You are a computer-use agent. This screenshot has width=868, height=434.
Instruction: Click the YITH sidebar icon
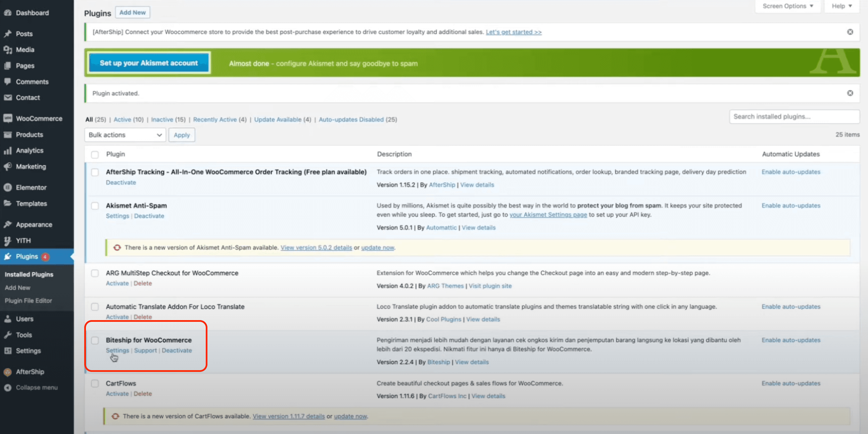(8, 241)
